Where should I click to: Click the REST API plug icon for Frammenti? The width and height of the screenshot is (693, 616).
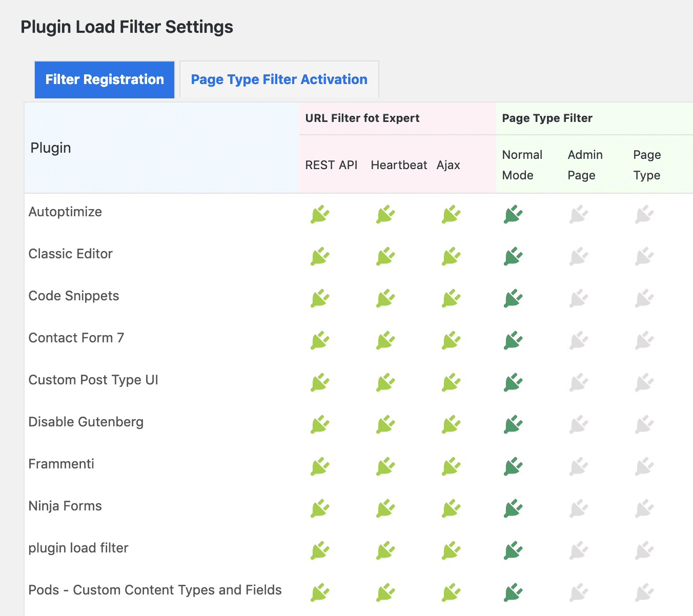(x=319, y=466)
